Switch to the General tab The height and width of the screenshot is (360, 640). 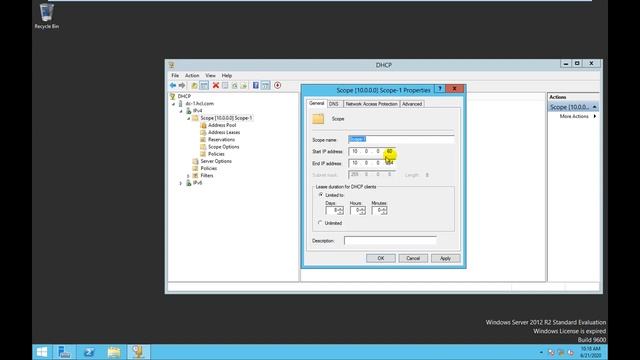(316, 104)
